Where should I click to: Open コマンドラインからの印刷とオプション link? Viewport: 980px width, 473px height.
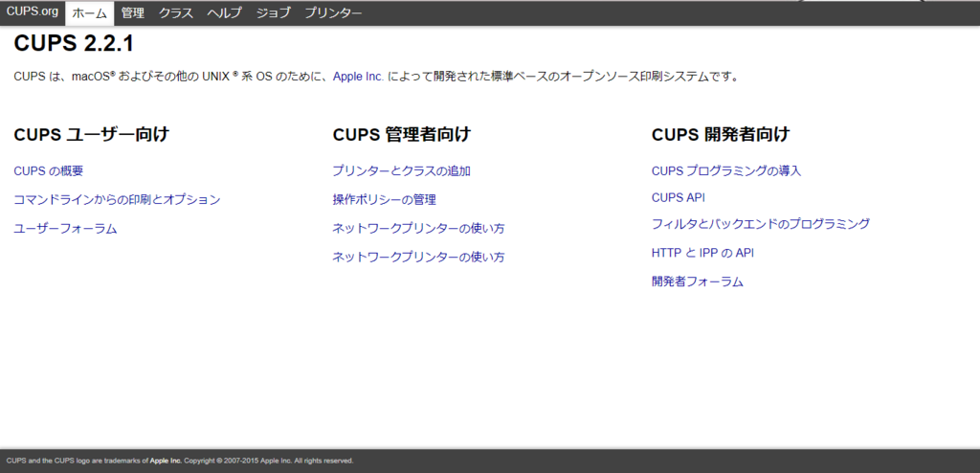117,199
